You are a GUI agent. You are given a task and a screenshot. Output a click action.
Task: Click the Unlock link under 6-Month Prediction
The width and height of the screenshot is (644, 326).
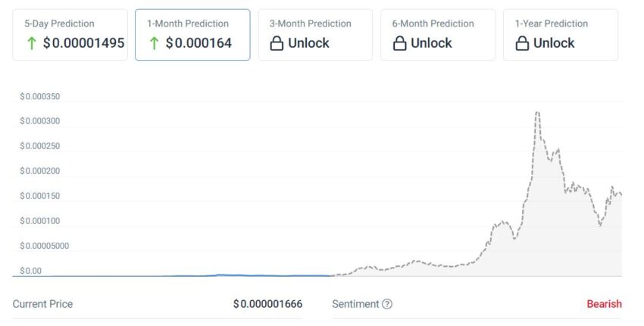pyautogui.click(x=431, y=43)
